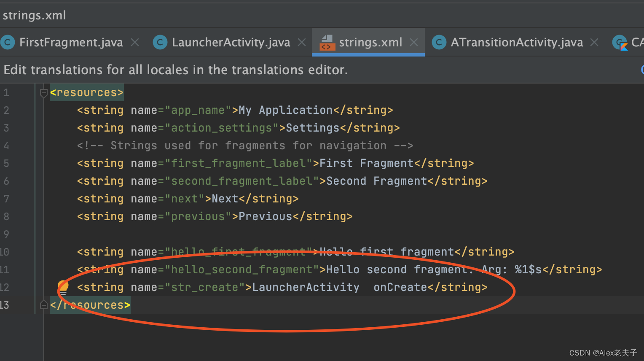Click the strings.xml breadcrumb label at top

click(x=34, y=15)
